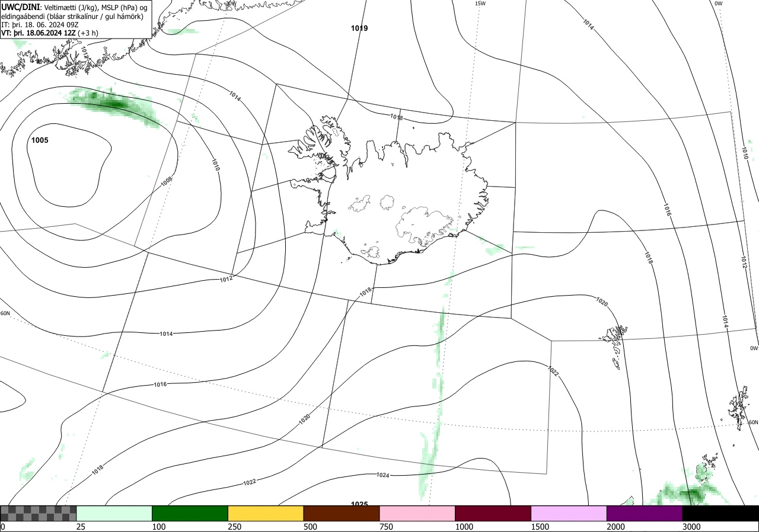Click legend value "25"
Viewport: 759px width, 532px height.
pos(81,527)
